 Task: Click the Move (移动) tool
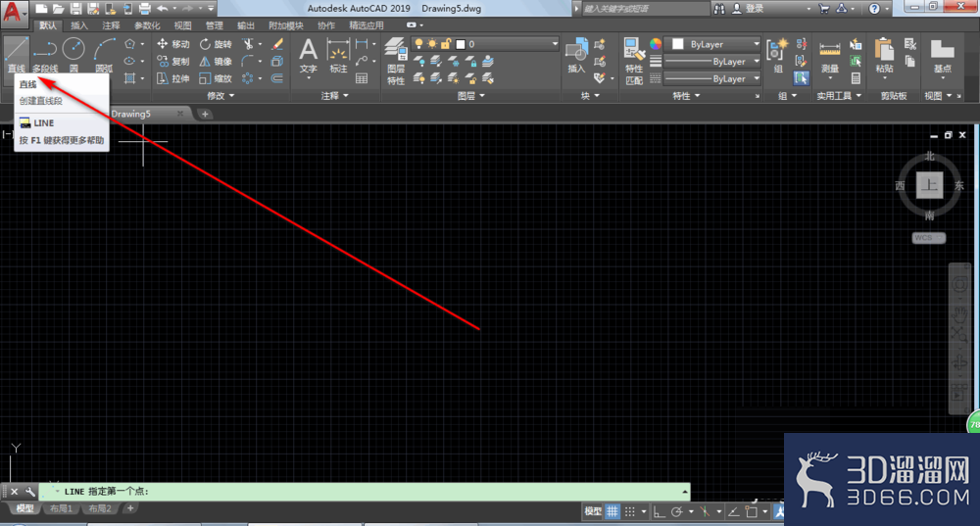[173, 44]
